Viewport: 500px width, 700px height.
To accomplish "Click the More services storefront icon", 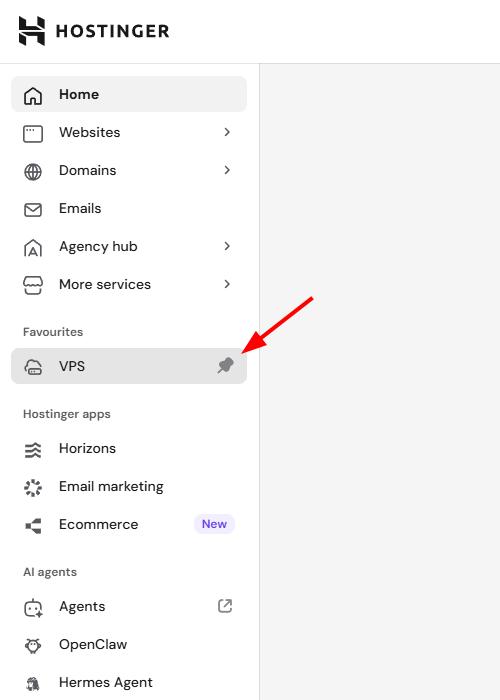I will (x=33, y=286).
